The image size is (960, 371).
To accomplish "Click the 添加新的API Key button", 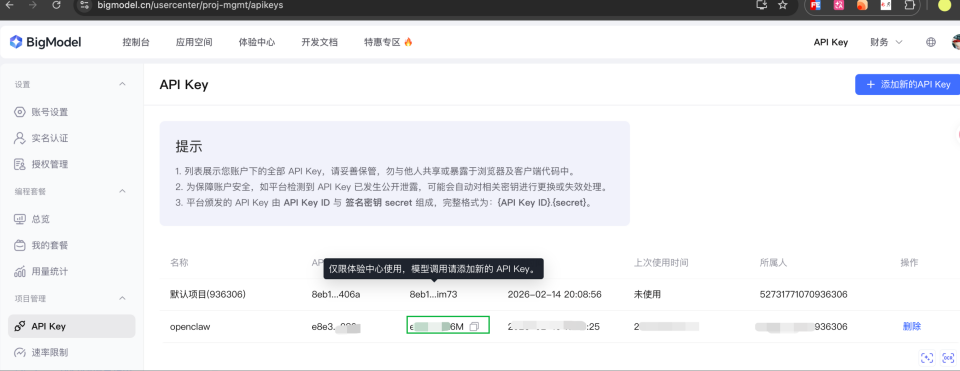I will pos(907,84).
